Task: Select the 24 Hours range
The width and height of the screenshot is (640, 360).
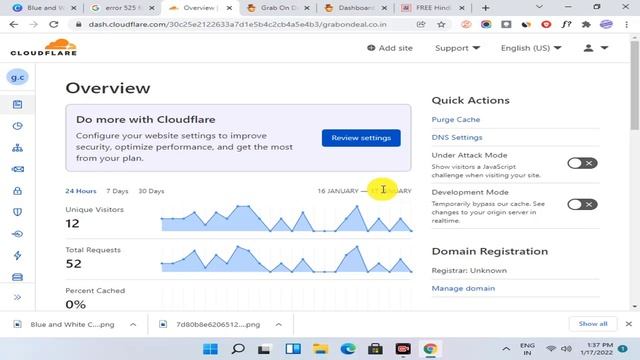Action: click(81, 191)
